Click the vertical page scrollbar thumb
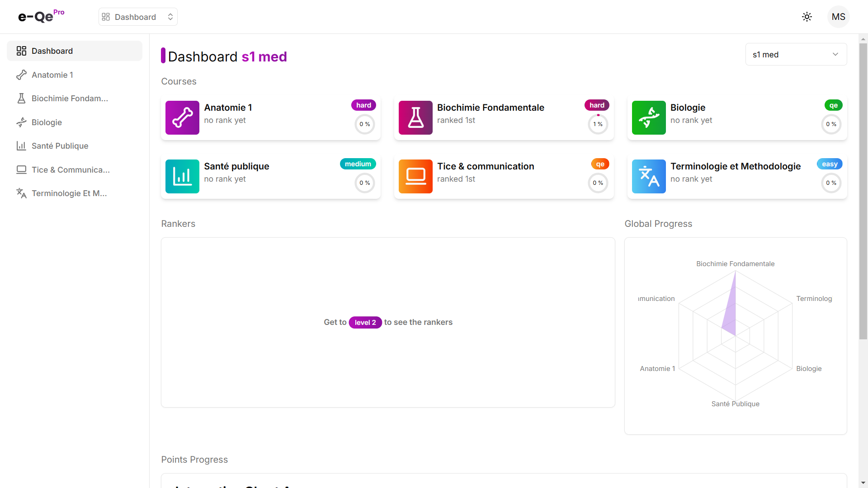This screenshot has width=868, height=488. point(863,190)
